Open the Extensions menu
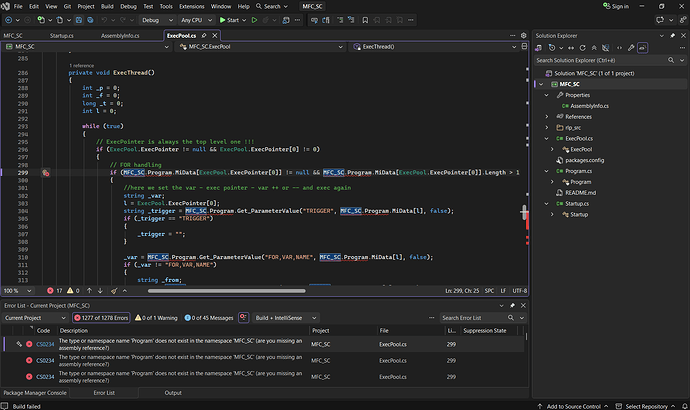 coord(191,6)
